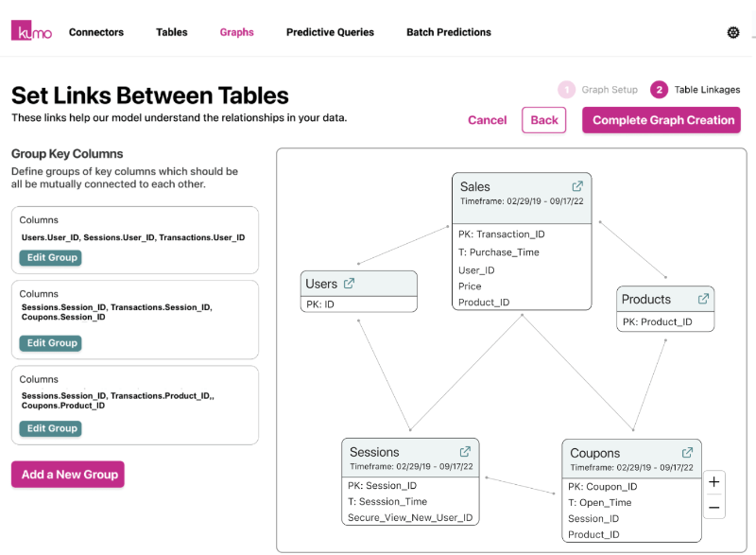Open the Batch Predictions tab
This screenshot has height=555, width=756.
click(x=449, y=32)
